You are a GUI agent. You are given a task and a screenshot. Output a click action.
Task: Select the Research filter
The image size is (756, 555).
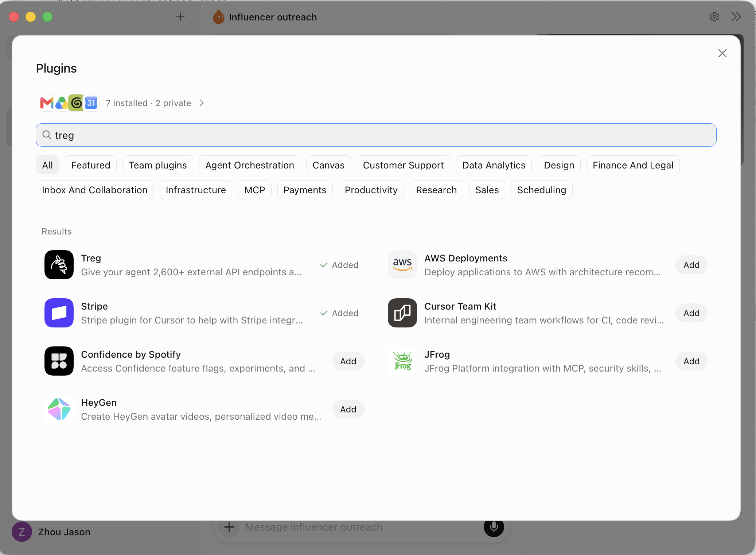point(436,190)
